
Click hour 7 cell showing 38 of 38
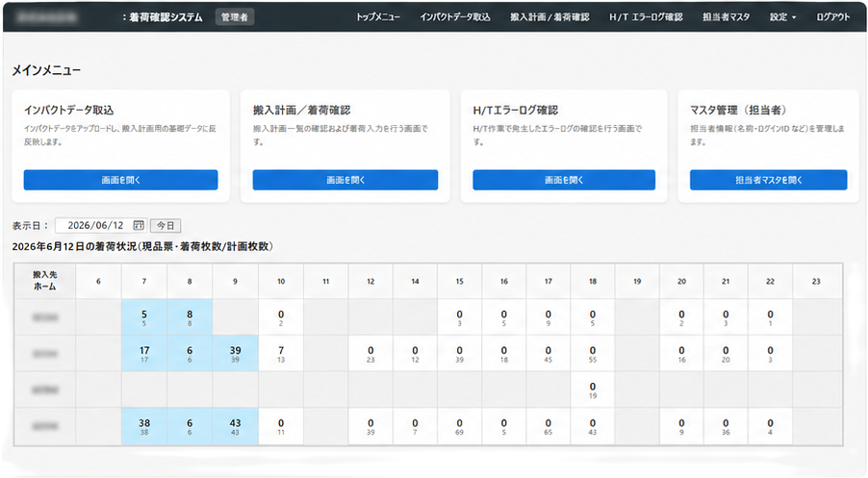pyautogui.click(x=144, y=426)
